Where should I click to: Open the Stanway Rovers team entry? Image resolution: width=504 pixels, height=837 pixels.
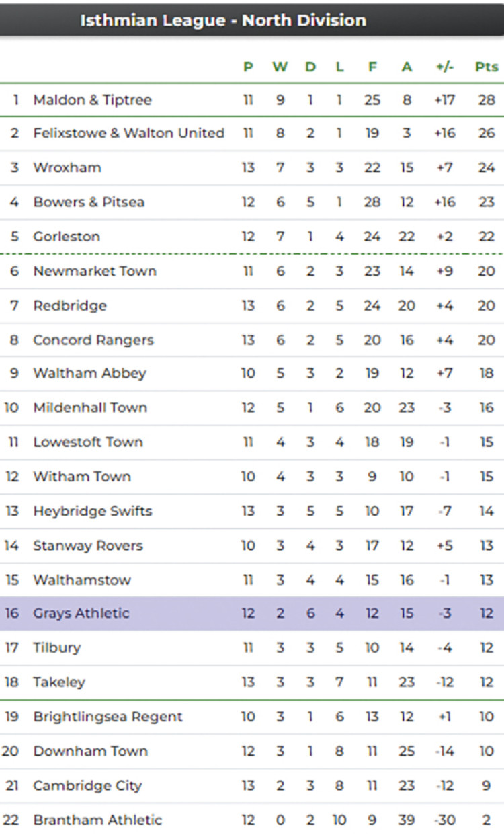(88, 545)
